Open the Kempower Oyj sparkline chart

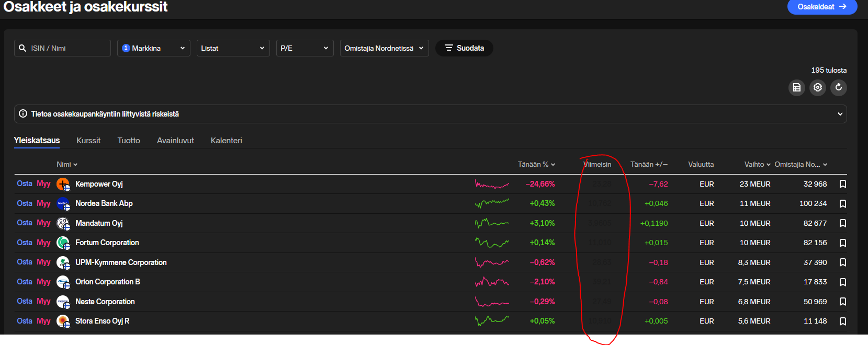point(492,184)
